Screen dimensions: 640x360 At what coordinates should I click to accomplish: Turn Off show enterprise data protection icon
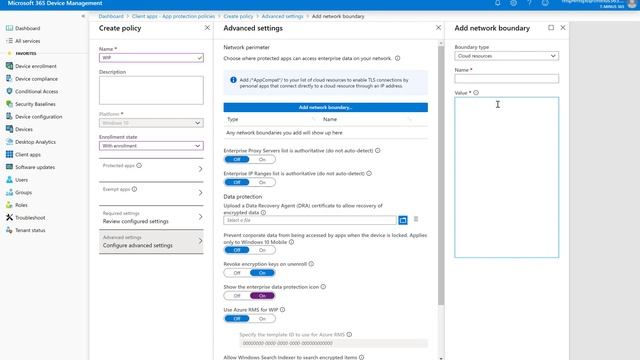(237, 296)
